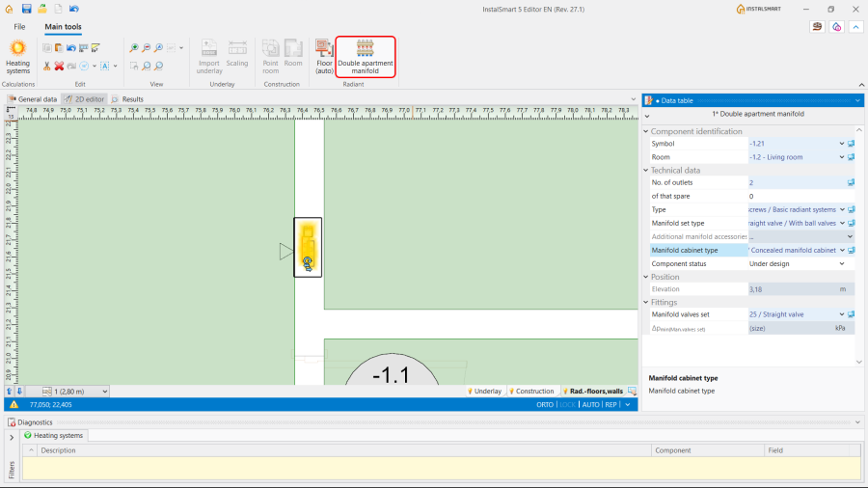Click the copy icon in No. of outlets row
This screenshot has width=868, height=488.
tap(851, 182)
